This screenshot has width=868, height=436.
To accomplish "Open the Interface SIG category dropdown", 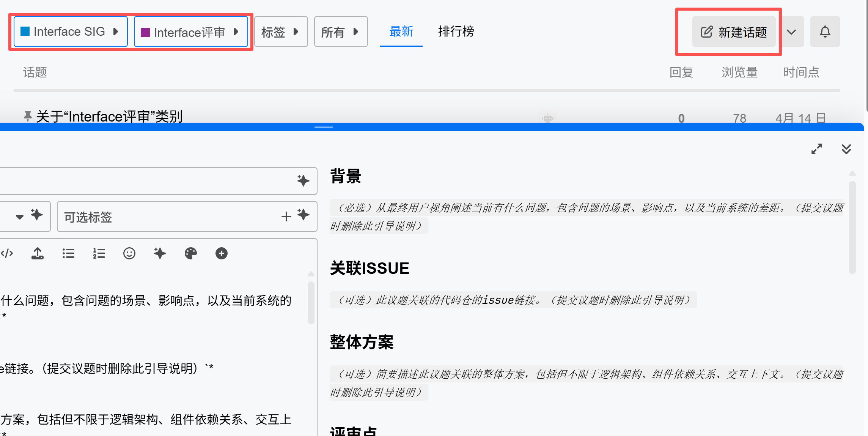I will point(71,32).
